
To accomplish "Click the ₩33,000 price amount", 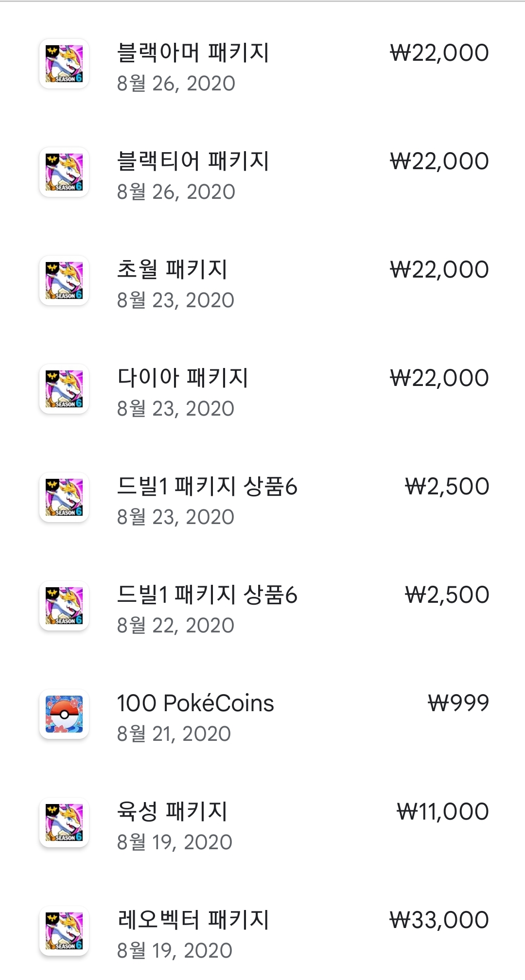I will click(439, 920).
